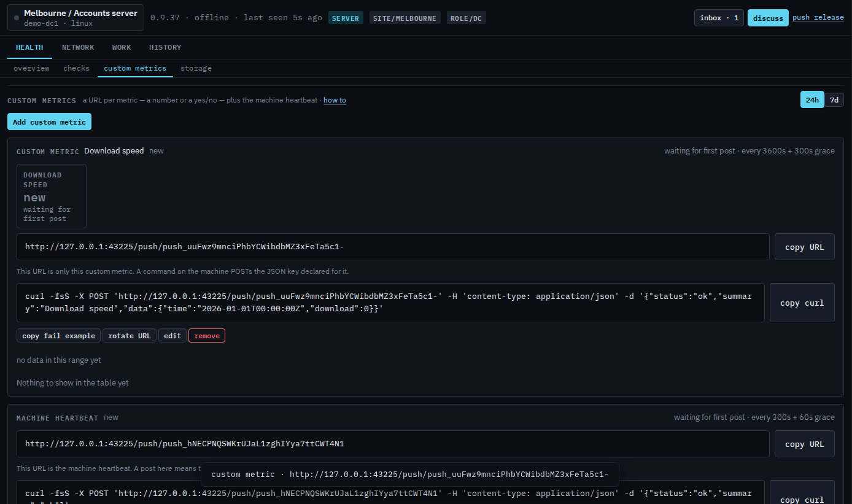
Task: Click the Download speed curl command box
Action: coord(390,303)
